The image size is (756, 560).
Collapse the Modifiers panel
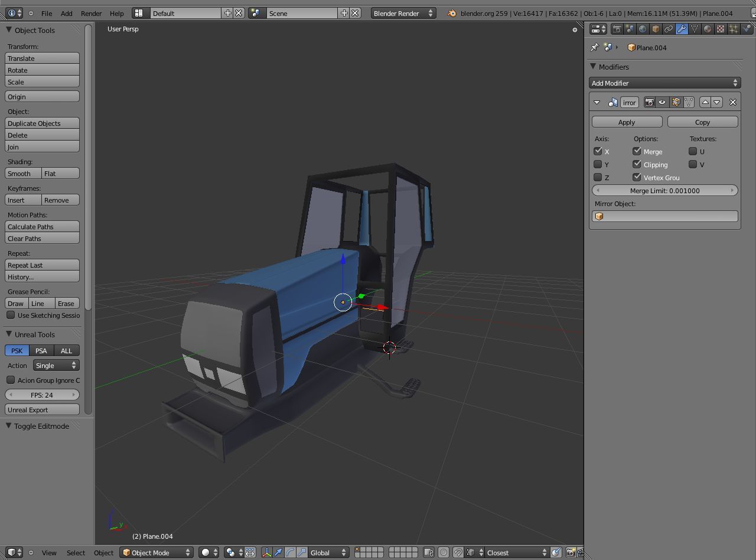(593, 67)
